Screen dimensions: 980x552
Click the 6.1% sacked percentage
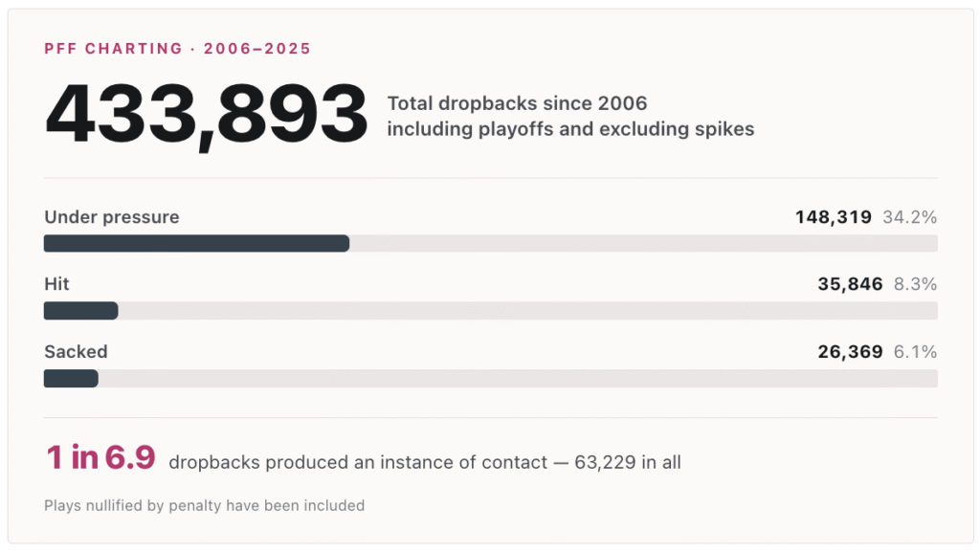tap(915, 351)
